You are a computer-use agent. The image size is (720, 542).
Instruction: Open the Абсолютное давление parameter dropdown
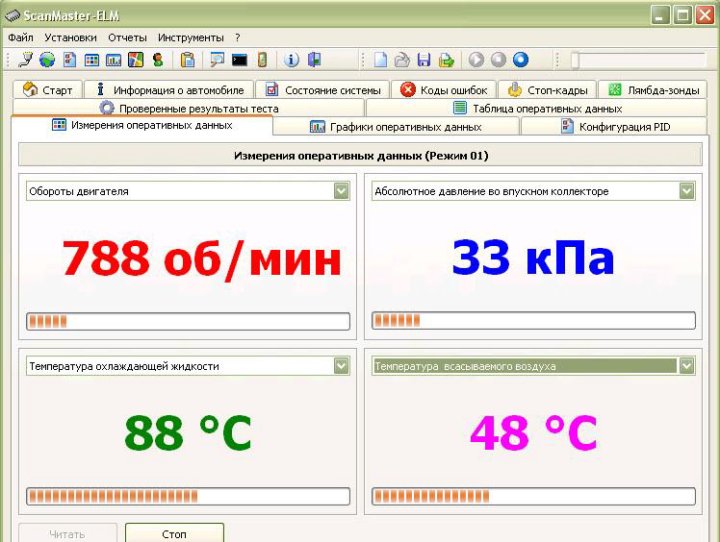click(x=686, y=191)
